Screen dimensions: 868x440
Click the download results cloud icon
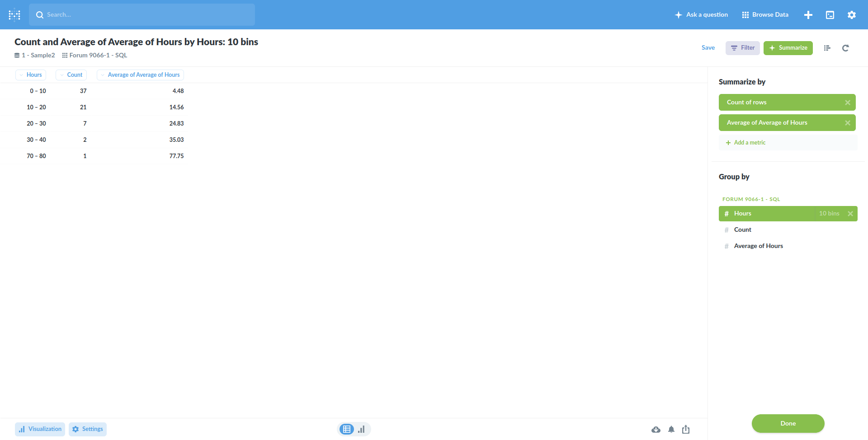[x=656, y=430]
